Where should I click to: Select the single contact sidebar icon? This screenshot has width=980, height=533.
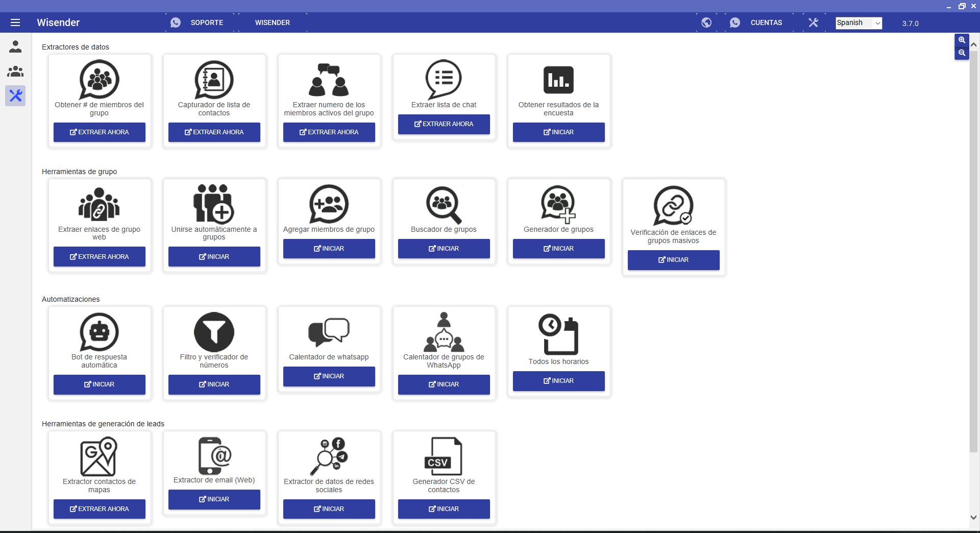tap(15, 46)
